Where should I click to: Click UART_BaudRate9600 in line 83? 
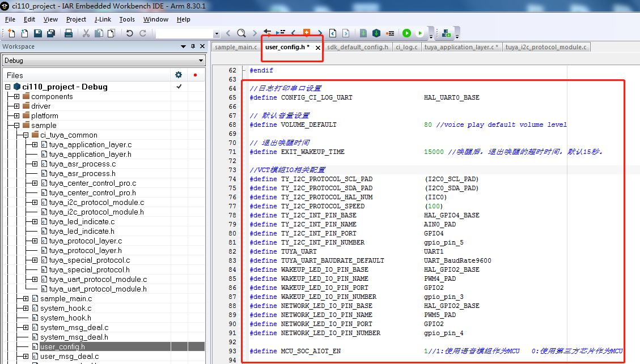tap(457, 260)
